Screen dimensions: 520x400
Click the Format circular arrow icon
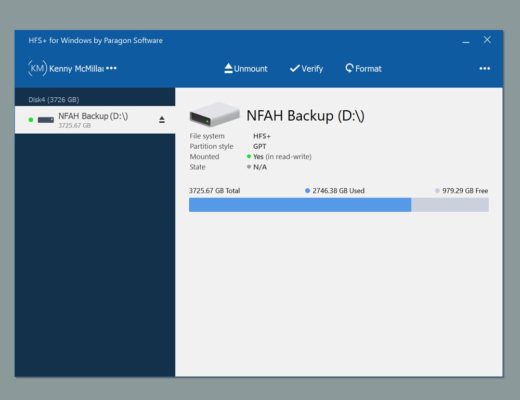[349, 68]
